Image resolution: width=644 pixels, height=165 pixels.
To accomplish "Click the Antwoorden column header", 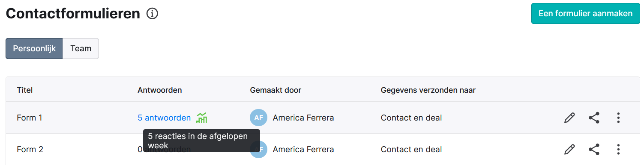I will coord(160,90).
